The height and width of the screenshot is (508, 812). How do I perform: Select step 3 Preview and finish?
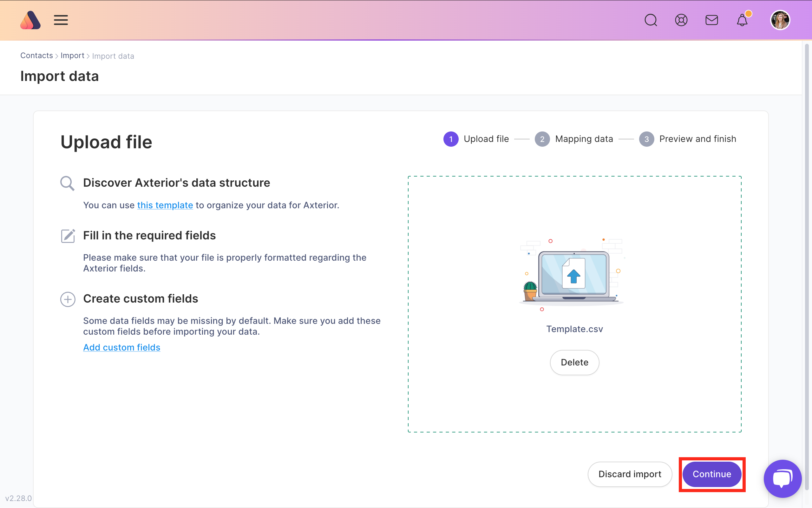tap(688, 139)
